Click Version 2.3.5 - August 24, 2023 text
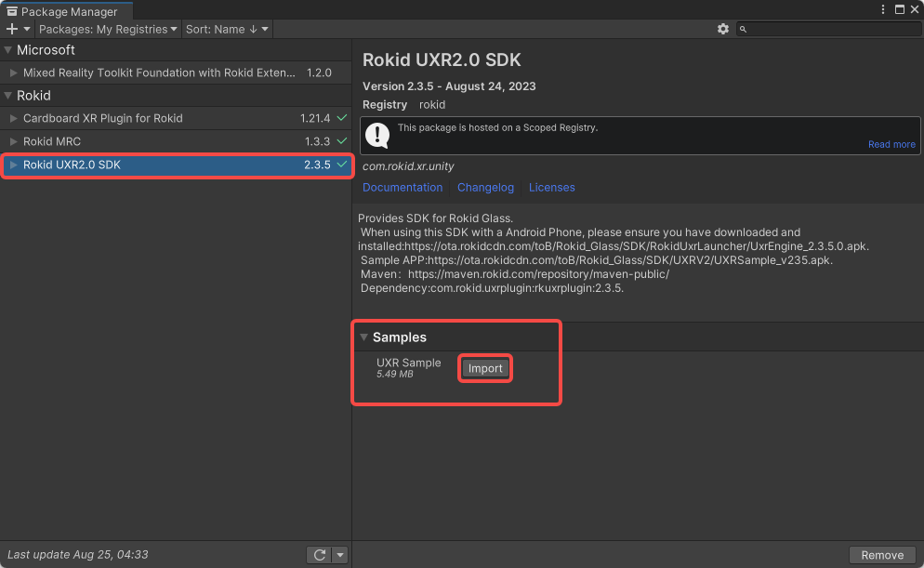Image resolution: width=924 pixels, height=568 pixels. pos(449,86)
